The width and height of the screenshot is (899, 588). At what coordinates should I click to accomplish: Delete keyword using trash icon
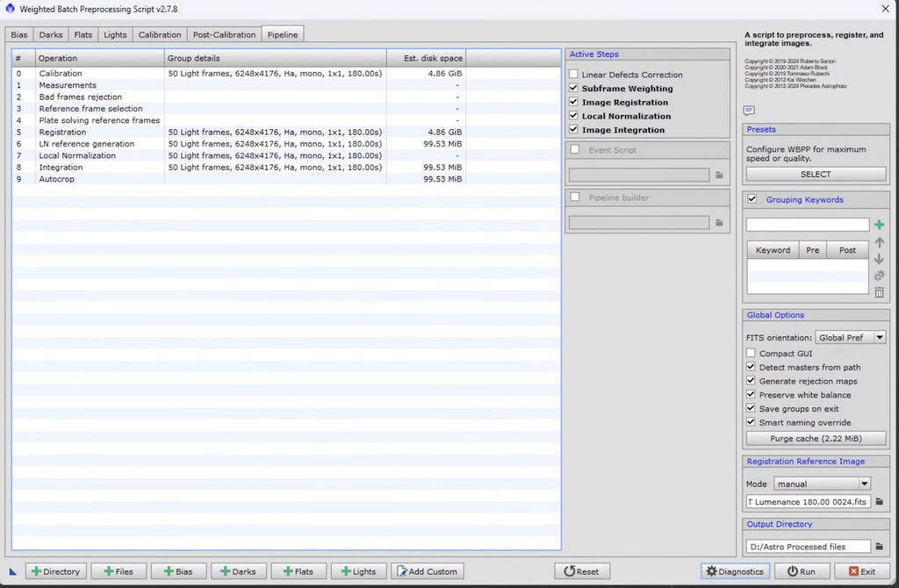coord(879,293)
